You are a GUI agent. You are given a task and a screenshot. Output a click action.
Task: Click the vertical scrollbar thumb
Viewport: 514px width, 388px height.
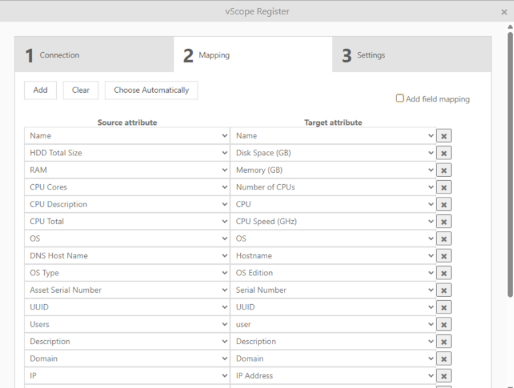[x=510, y=164]
